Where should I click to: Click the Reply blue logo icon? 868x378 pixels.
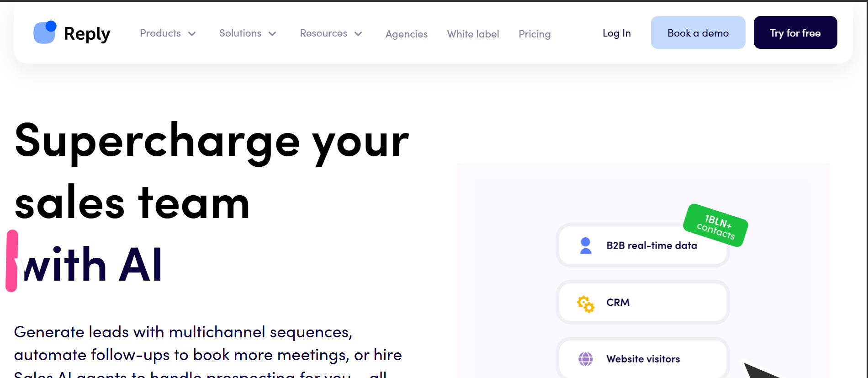pos(45,32)
